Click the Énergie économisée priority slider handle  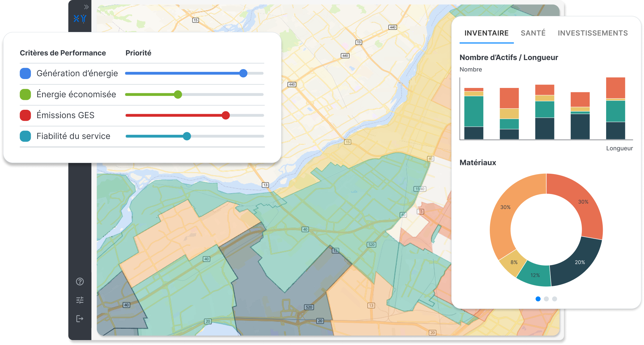[x=178, y=94]
